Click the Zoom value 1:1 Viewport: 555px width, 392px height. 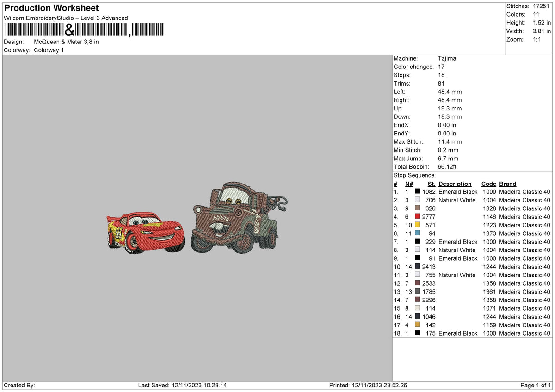tap(536, 39)
